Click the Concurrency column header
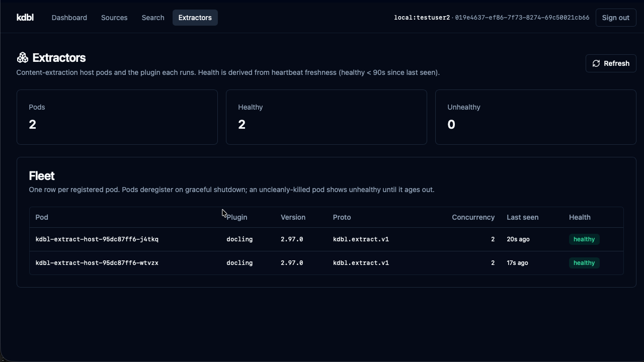 [473, 217]
